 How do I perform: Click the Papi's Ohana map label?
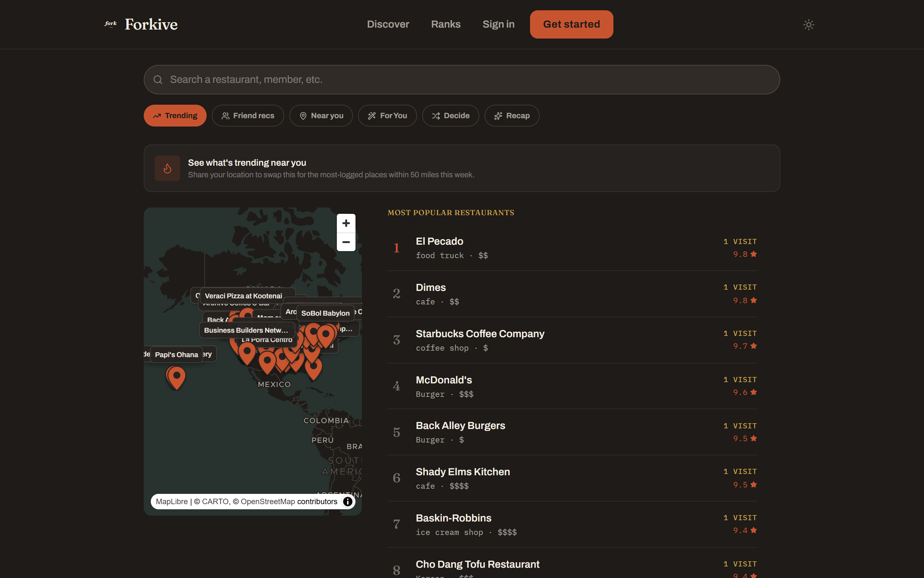[176, 355]
